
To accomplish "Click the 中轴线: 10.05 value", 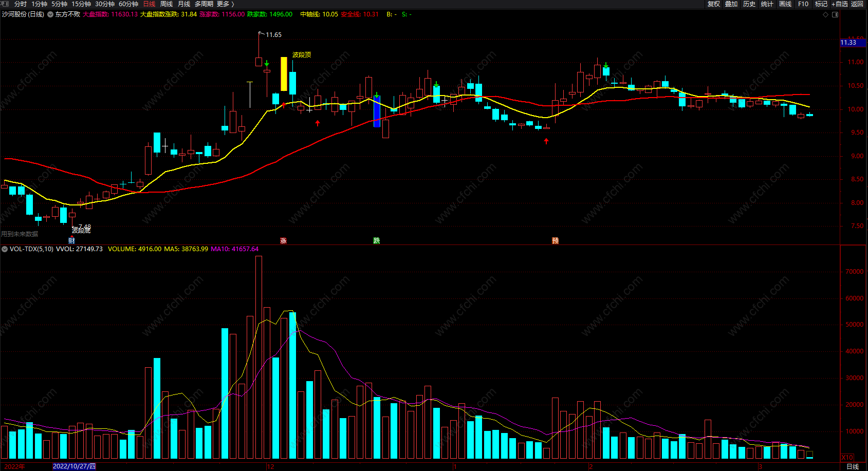I will [319, 14].
